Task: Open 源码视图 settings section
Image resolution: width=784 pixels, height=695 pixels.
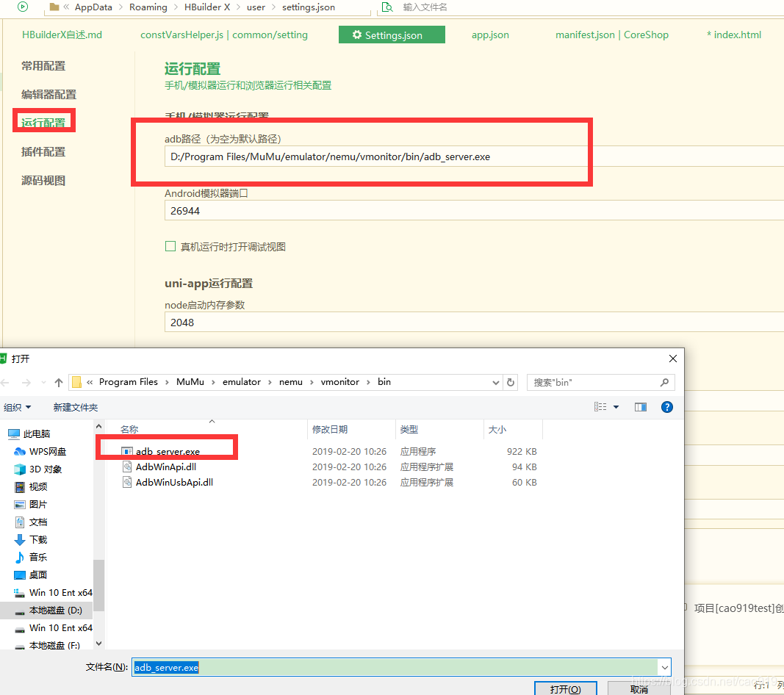Action: point(43,181)
